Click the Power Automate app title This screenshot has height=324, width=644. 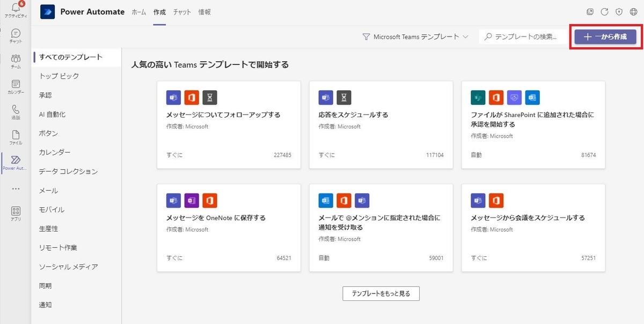92,12
